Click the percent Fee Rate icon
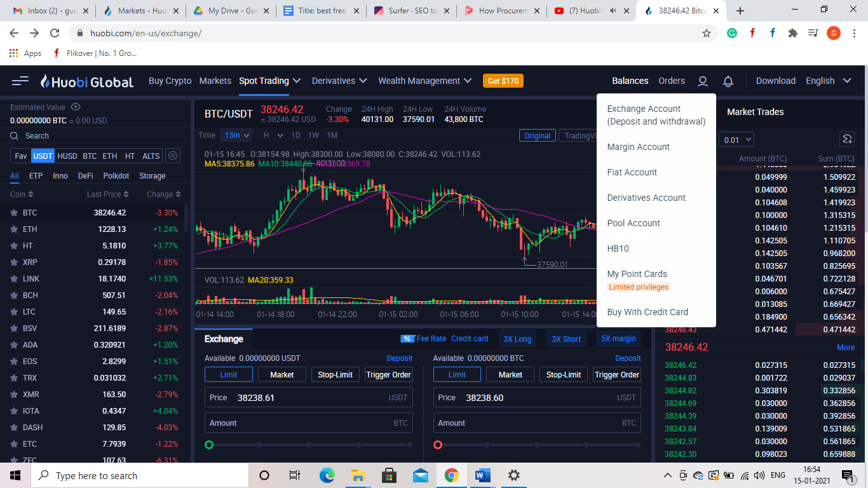 (x=407, y=339)
